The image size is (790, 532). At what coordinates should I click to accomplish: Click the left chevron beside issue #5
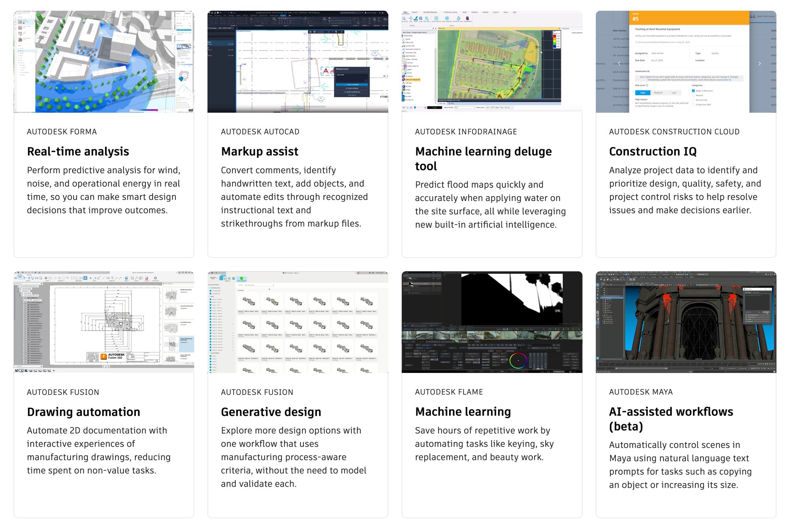pos(619,64)
